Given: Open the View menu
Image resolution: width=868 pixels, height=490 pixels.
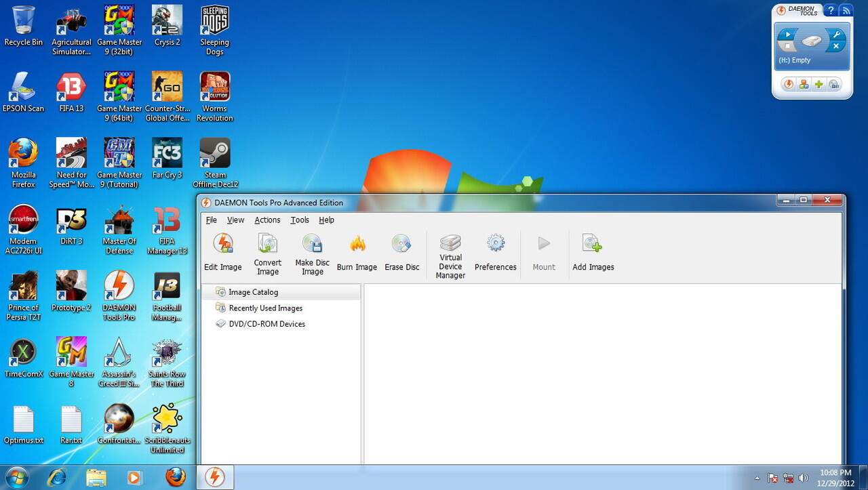Looking at the screenshot, I should 235,220.
